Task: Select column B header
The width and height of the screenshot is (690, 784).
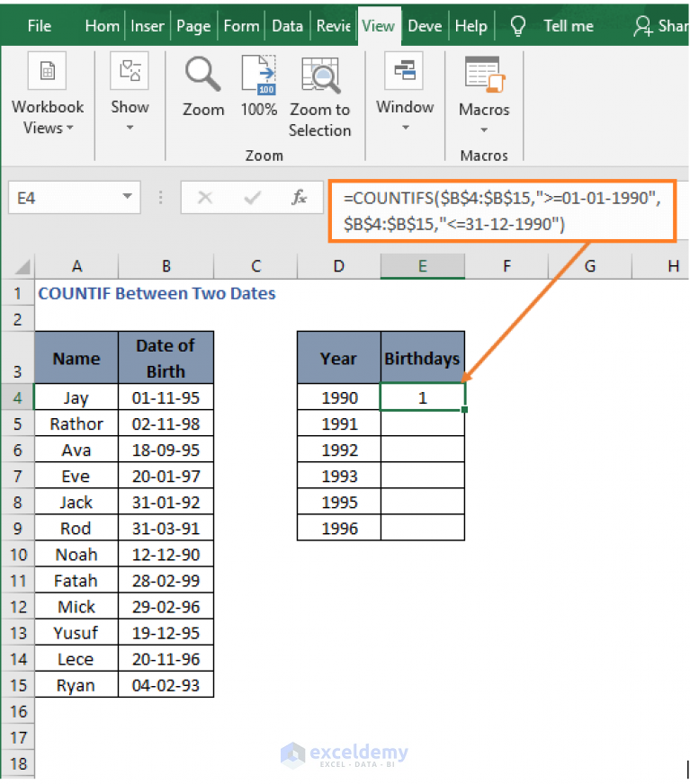Action: tap(166, 266)
